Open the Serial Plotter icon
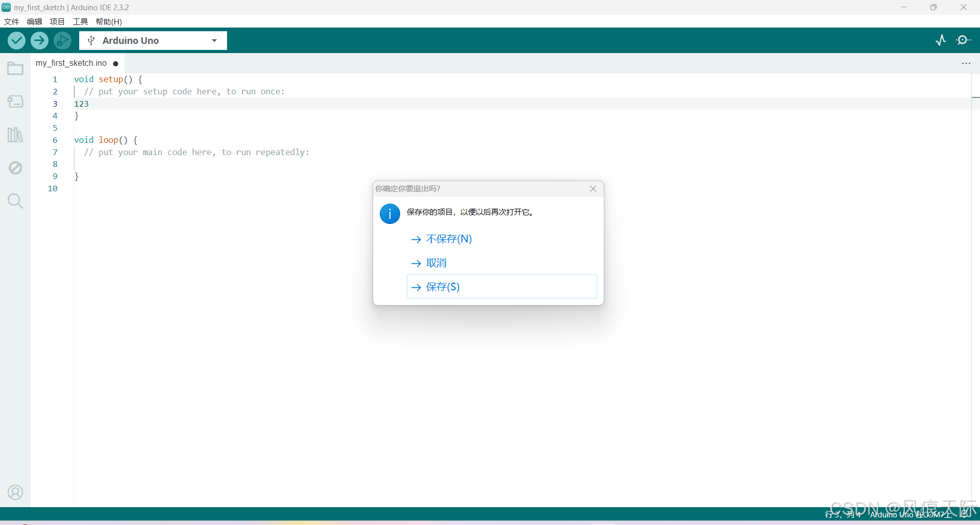The width and height of the screenshot is (980, 525). [941, 40]
